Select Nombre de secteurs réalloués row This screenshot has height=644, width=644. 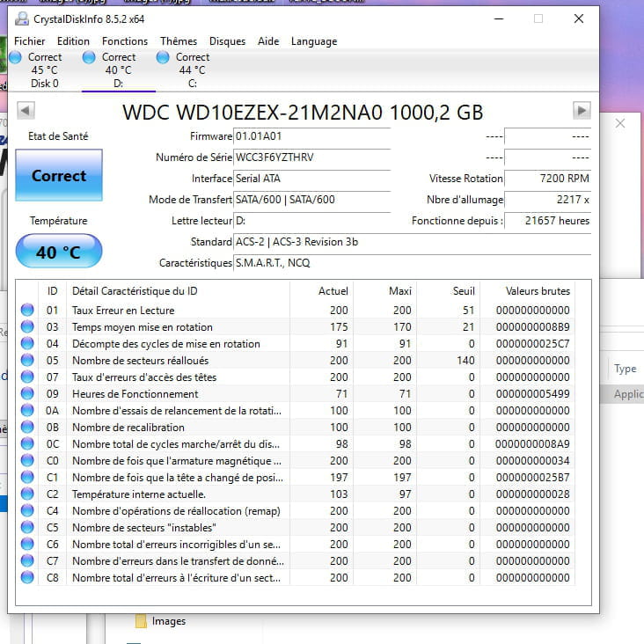point(296,360)
